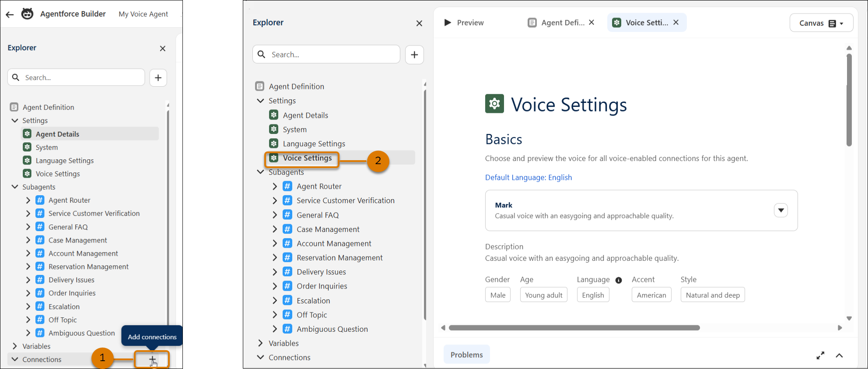Screen dimensions: 868x369
Task: Expand Case Management chevron in right window
Action: [275, 229]
